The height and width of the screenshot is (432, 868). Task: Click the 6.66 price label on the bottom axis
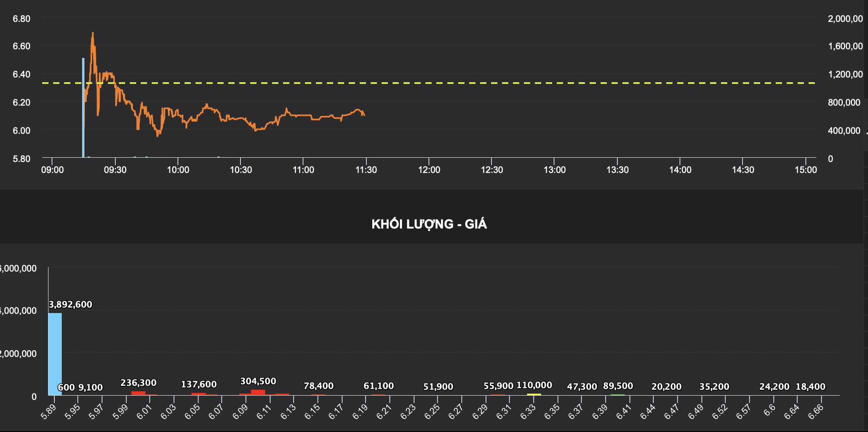point(816,412)
